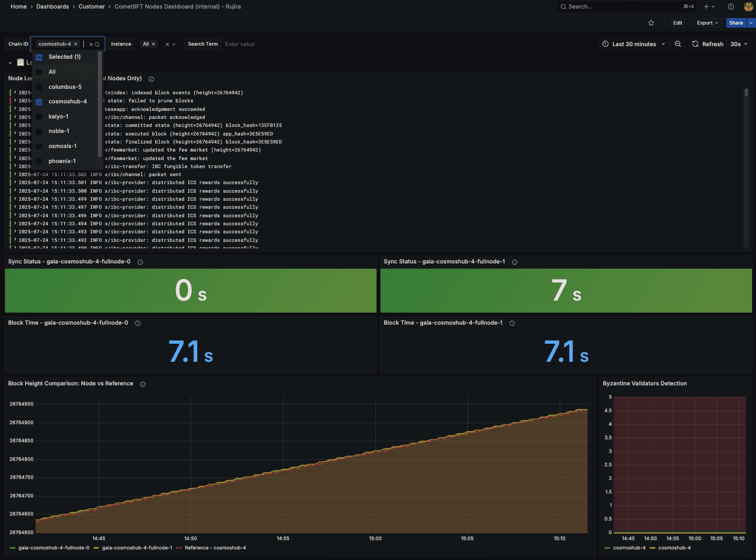The image size is (756, 560).
Task: Remove the All chip from Instance
Action: pyautogui.click(x=154, y=44)
